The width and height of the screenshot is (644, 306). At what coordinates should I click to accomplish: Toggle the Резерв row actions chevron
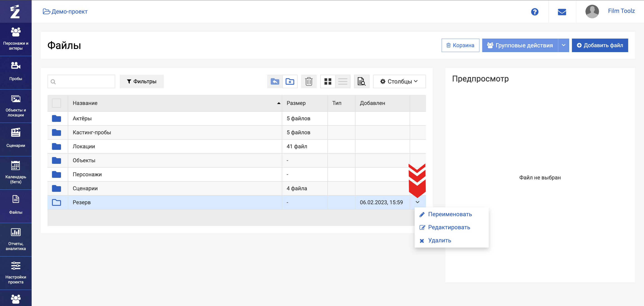coord(418,202)
